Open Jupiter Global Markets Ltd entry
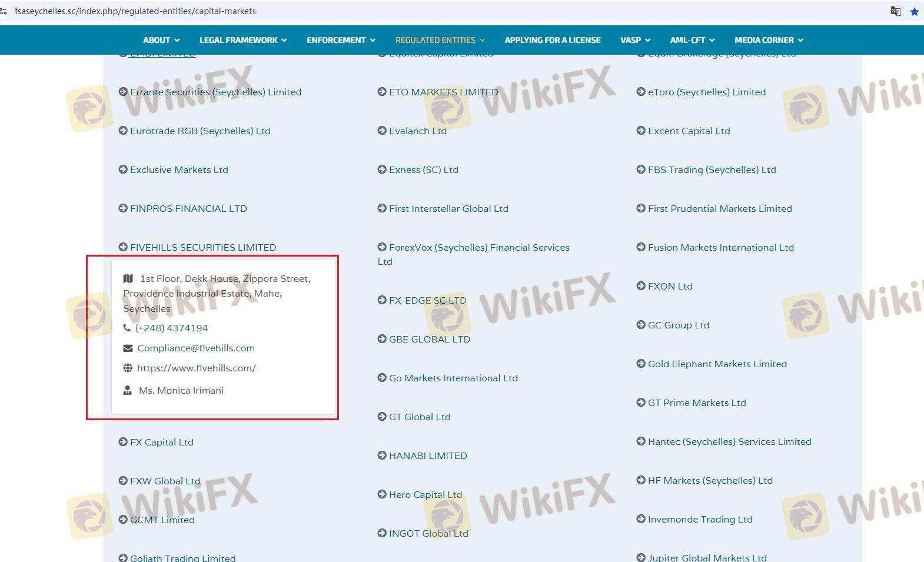This screenshot has height=562, width=924. click(x=707, y=558)
